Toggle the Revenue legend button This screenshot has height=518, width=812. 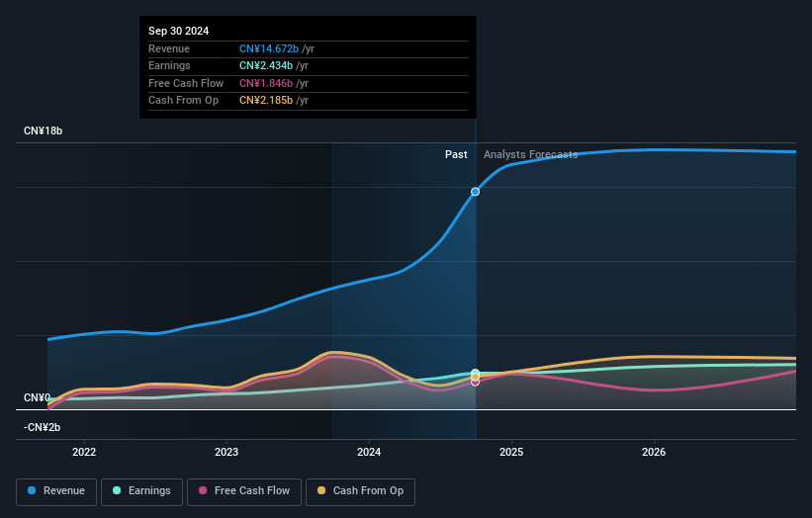pos(56,491)
